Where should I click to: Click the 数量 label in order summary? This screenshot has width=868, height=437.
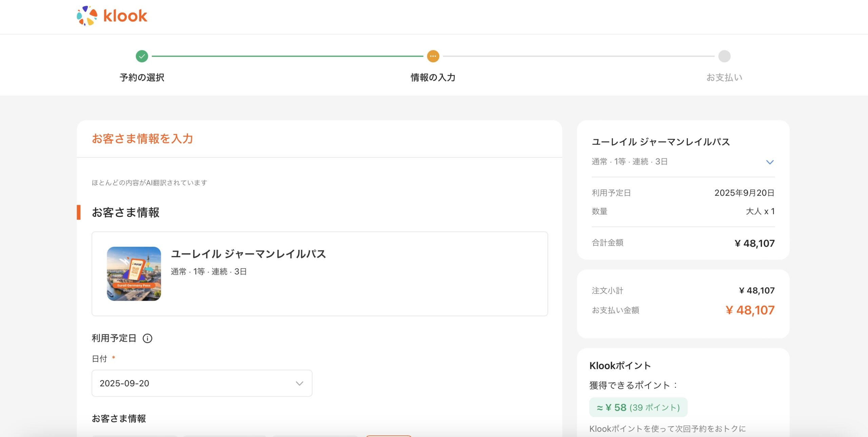click(x=599, y=212)
